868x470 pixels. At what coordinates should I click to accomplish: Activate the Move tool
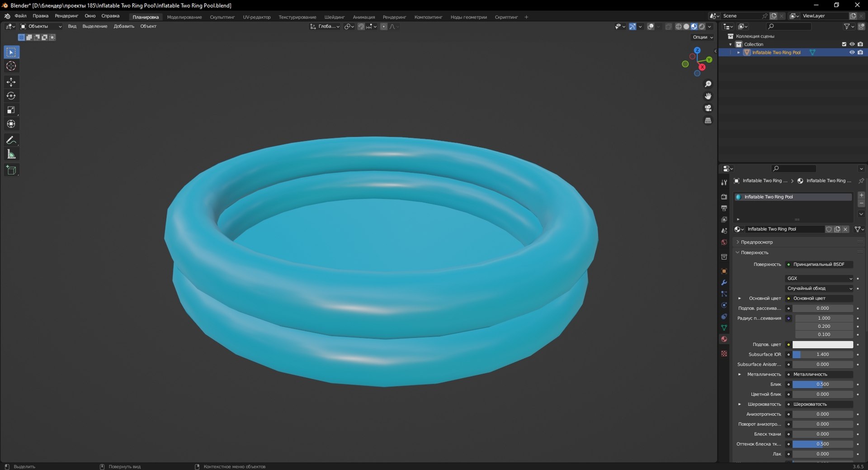(11, 82)
